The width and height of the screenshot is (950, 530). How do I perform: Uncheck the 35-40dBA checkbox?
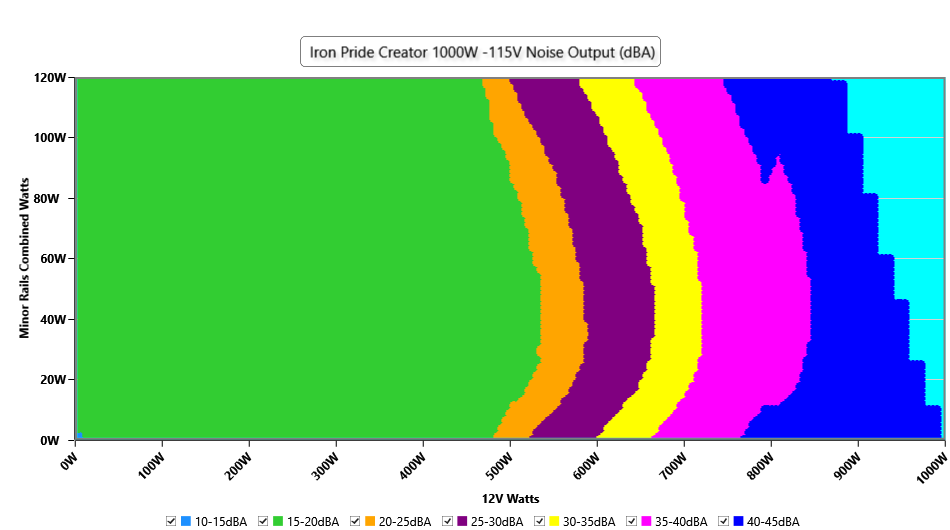[x=632, y=522]
